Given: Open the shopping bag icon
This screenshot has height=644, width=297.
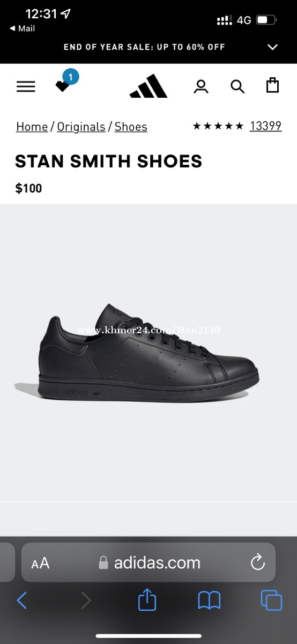Looking at the screenshot, I should [273, 85].
